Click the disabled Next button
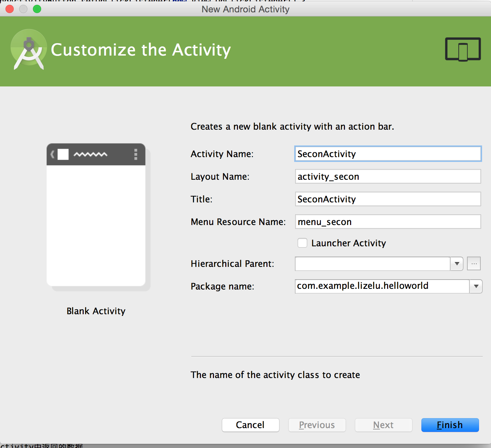The height and width of the screenshot is (448, 491). 383,425
